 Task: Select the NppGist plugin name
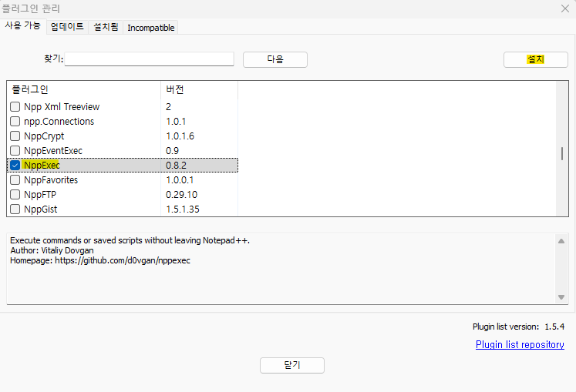point(41,209)
